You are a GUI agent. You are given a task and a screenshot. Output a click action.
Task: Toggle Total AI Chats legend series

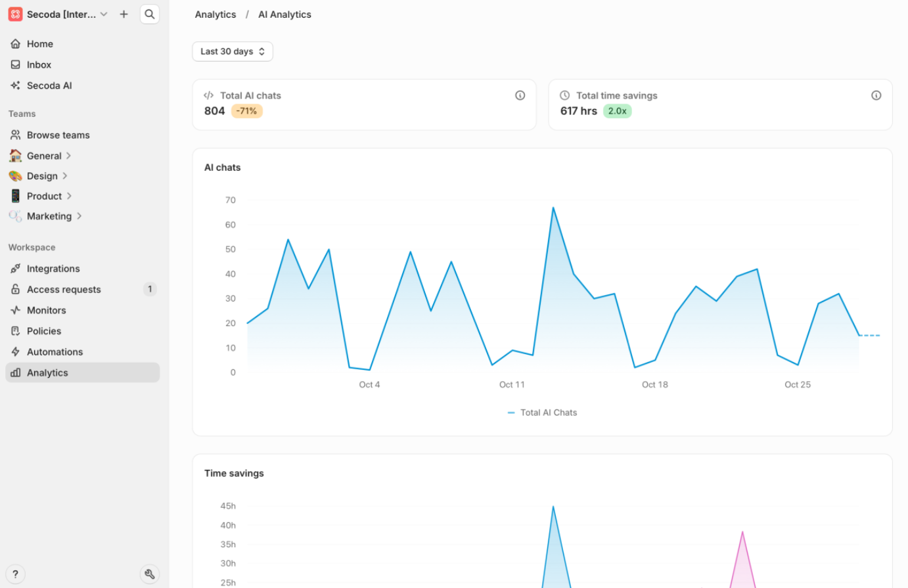point(542,413)
